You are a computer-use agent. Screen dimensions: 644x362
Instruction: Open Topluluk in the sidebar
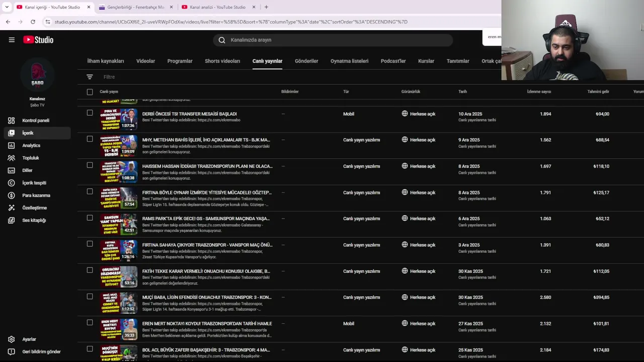point(31,158)
